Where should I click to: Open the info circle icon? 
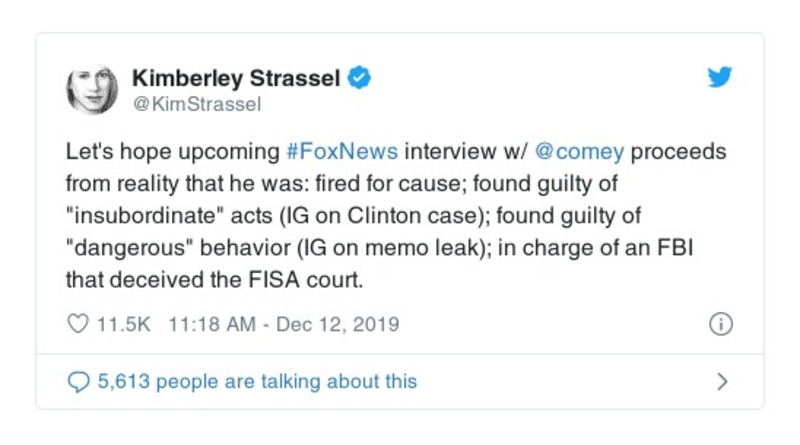pyautogui.click(x=720, y=325)
